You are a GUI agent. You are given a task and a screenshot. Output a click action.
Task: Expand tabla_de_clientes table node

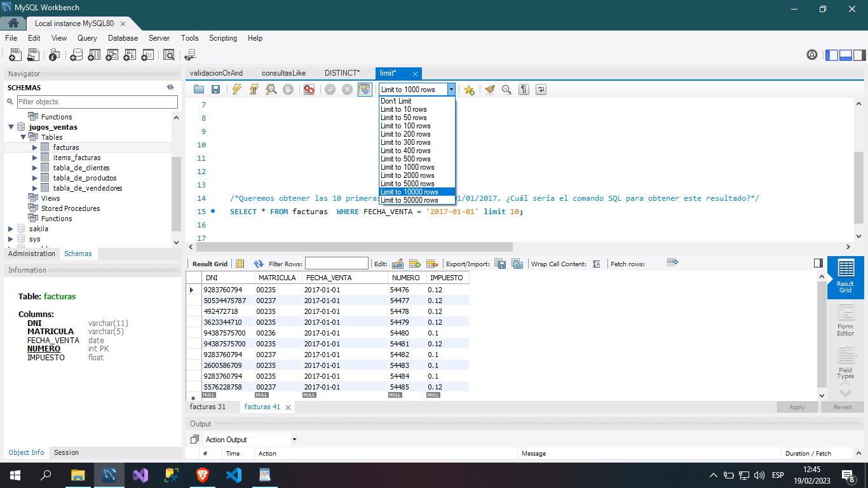pyautogui.click(x=35, y=168)
